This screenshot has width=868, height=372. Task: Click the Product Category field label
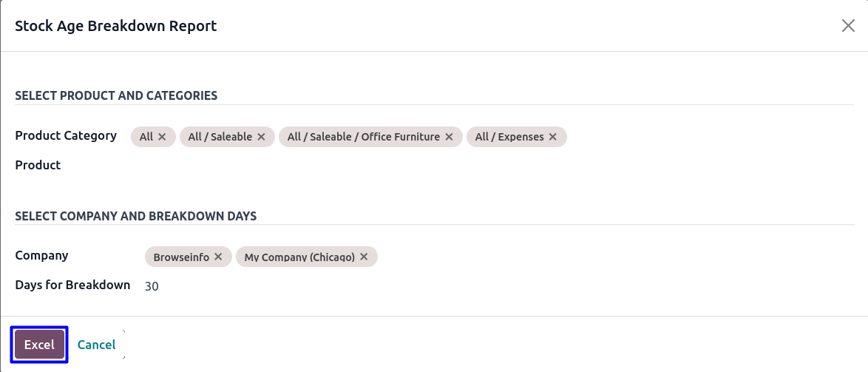click(66, 136)
